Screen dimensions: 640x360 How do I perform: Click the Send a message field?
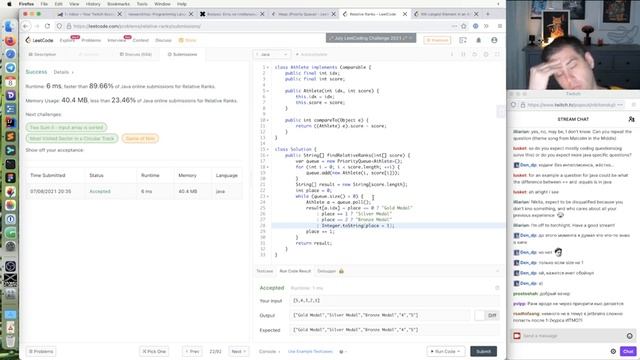pyautogui.click(x=573, y=336)
